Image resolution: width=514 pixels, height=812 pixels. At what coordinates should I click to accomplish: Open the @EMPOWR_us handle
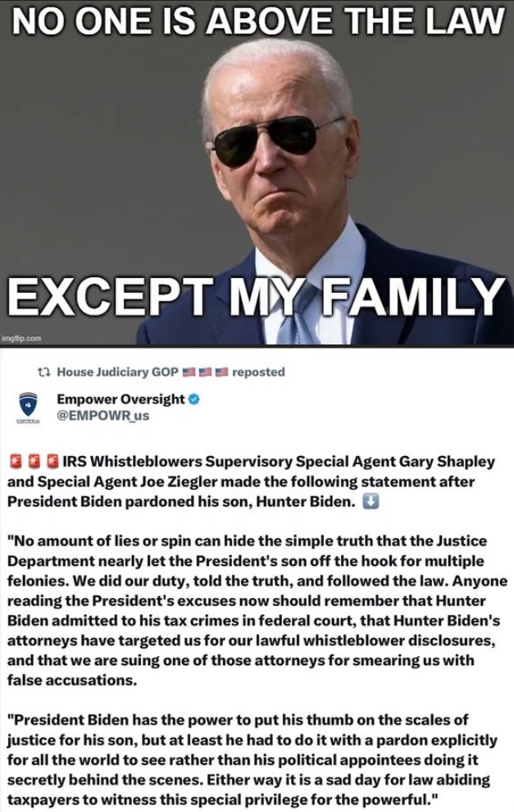(102, 416)
